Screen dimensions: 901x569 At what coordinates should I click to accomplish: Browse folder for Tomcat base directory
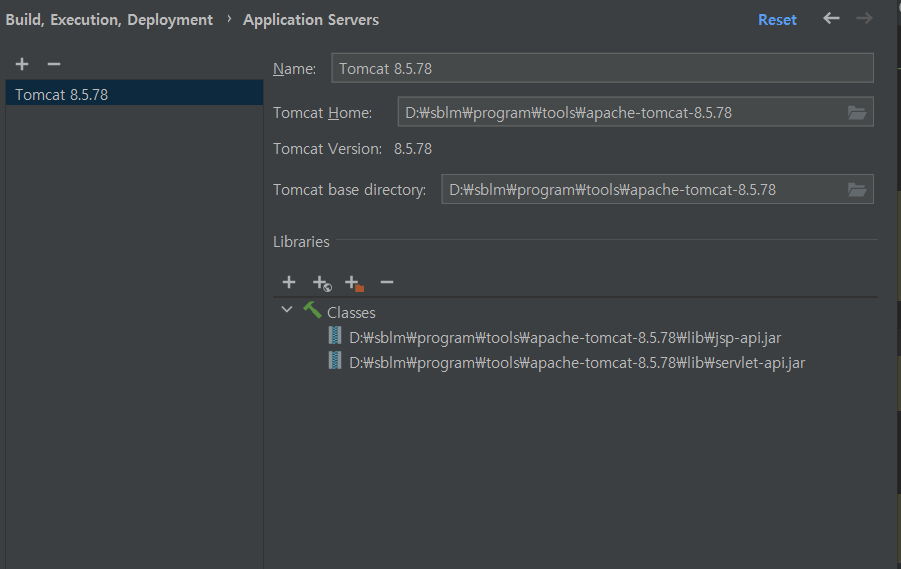tap(857, 190)
